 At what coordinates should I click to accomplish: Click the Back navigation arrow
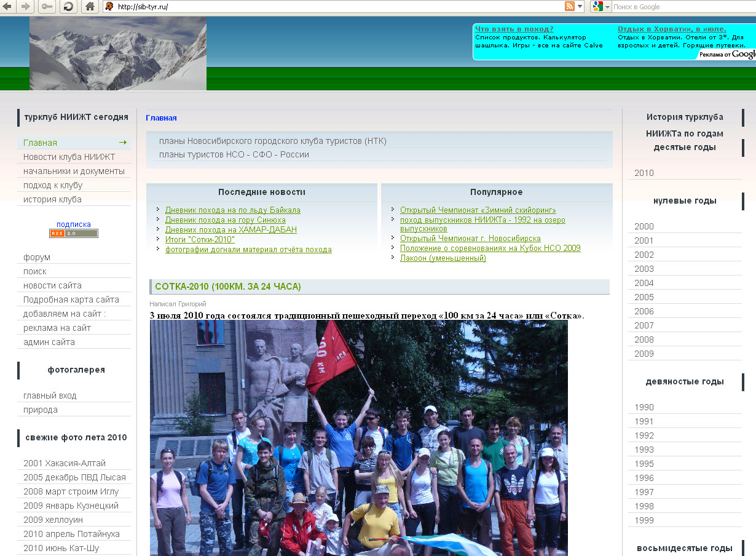(9, 7)
